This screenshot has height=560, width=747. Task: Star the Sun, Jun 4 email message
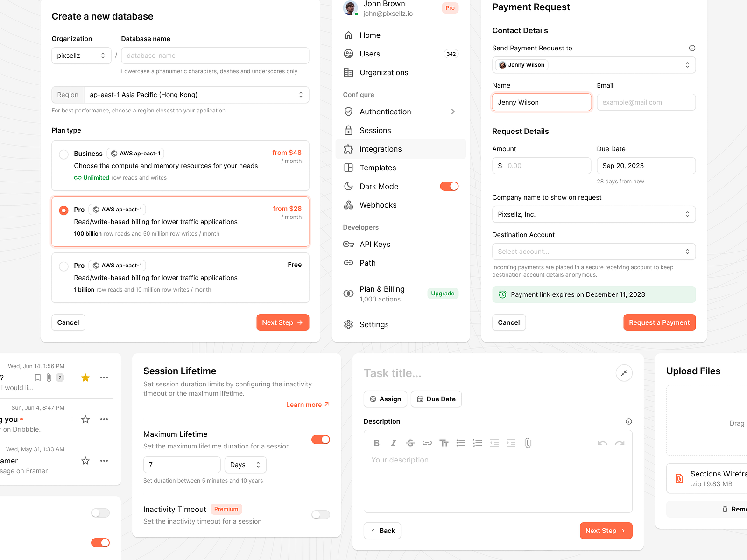tap(85, 419)
